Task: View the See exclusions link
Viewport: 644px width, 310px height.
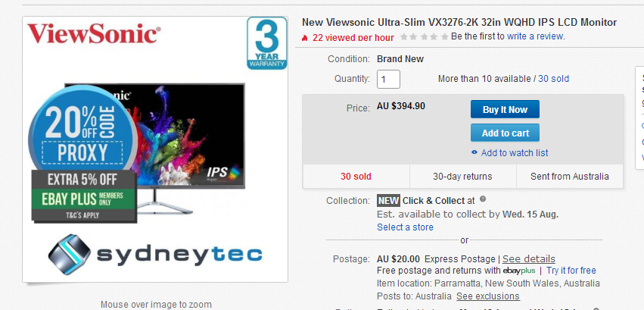Action: 488,296
